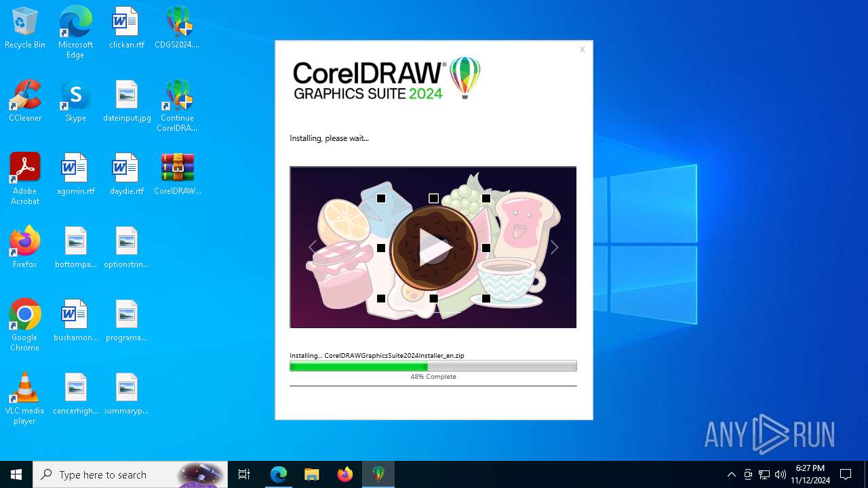Click 'Installing, please wait...' text

pyautogui.click(x=330, y=138)
